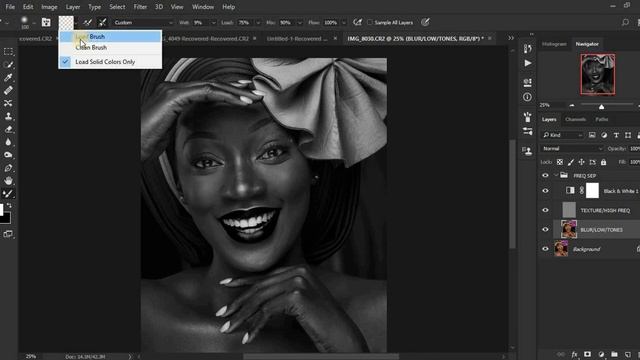Open the Custom blending combination dropdown
Screen dimensions: 640x360
pos(143,22)
